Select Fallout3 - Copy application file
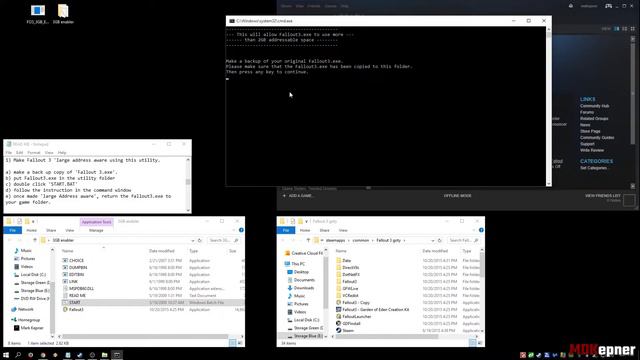Image resolution: width=640 pixels, height=360 pixels. (x=356, y=302)
